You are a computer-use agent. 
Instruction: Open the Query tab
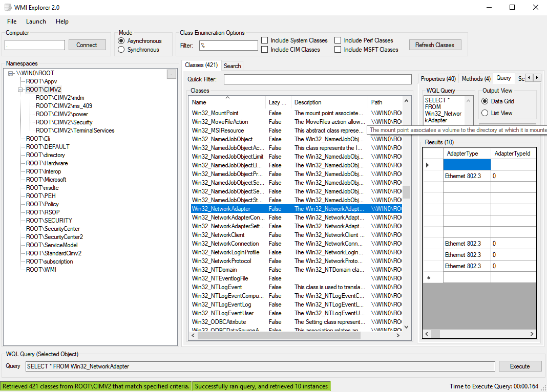[504, 78]
